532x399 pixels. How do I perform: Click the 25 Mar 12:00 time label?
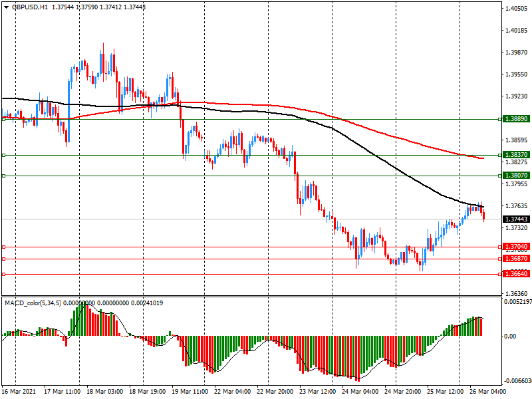coord(445,392)
